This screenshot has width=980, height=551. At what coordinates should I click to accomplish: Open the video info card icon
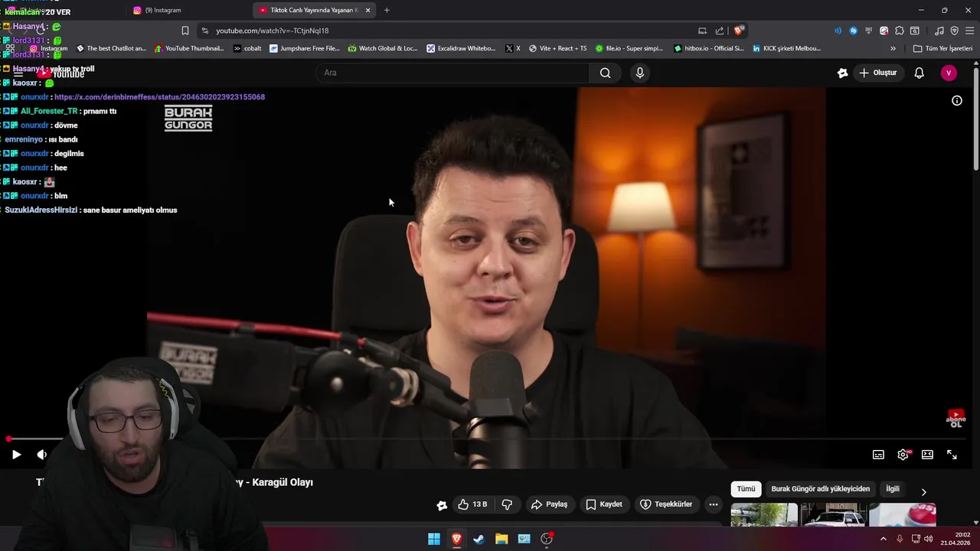[956, 100]
